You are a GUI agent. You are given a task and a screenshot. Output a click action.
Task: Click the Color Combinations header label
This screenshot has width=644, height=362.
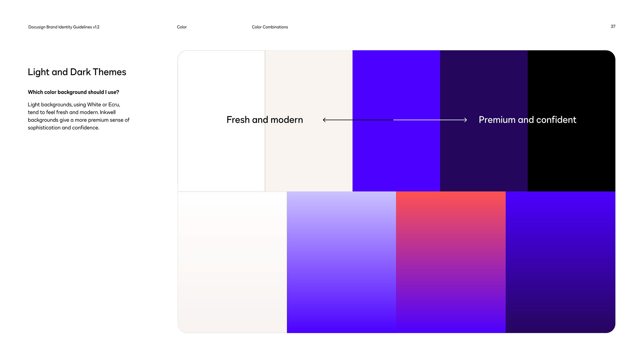(270, 27)
